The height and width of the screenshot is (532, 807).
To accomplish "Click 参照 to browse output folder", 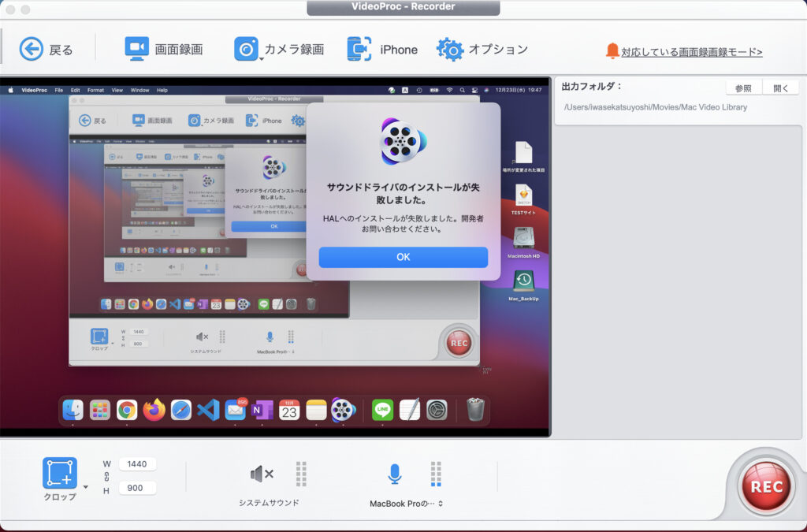I will pos(743,88).
